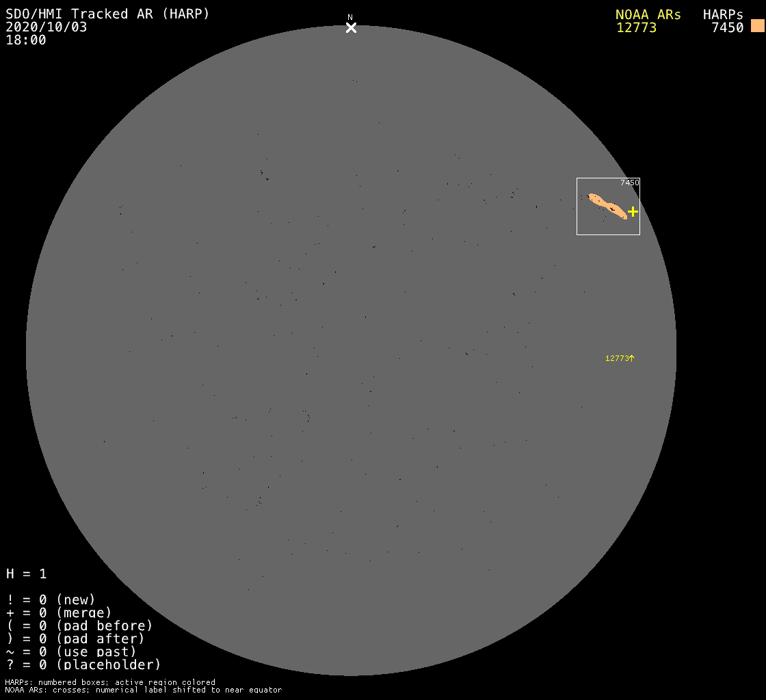Click the 18:00 time stamp

pos(26,40)
